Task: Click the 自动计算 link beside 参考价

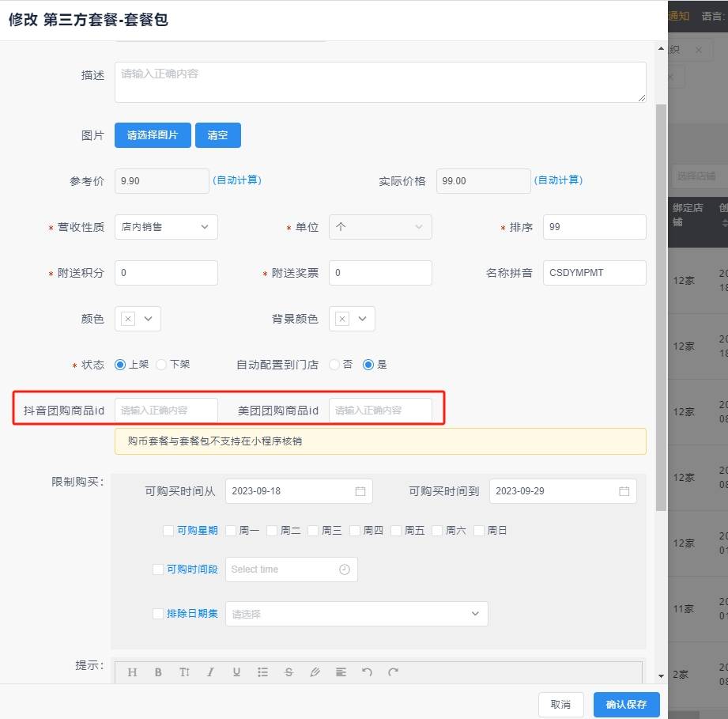Action: [237, 180]
